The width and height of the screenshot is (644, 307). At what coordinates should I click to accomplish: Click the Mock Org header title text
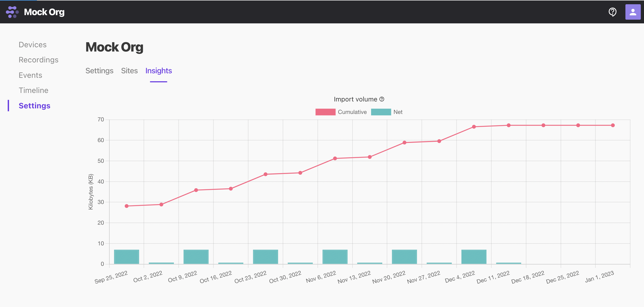pyautogui.click(x=44, y=12)
